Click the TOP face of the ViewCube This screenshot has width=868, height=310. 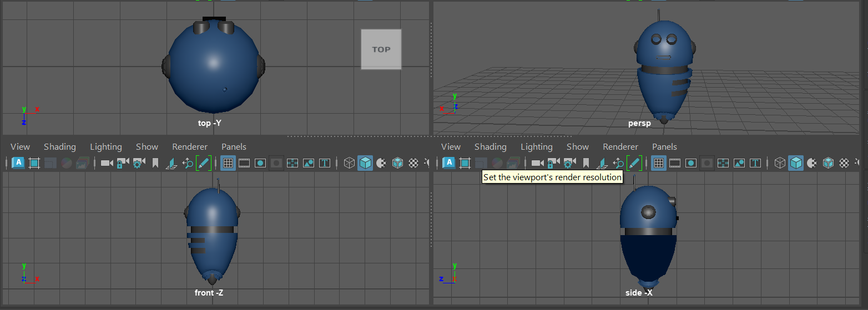pyautogui.click(x=381, y=49)
